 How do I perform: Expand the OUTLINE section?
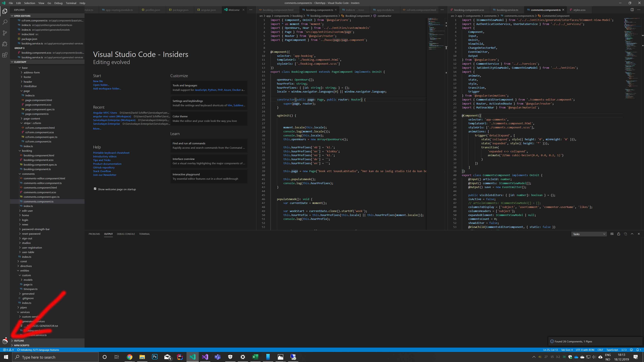click(19, 341)
